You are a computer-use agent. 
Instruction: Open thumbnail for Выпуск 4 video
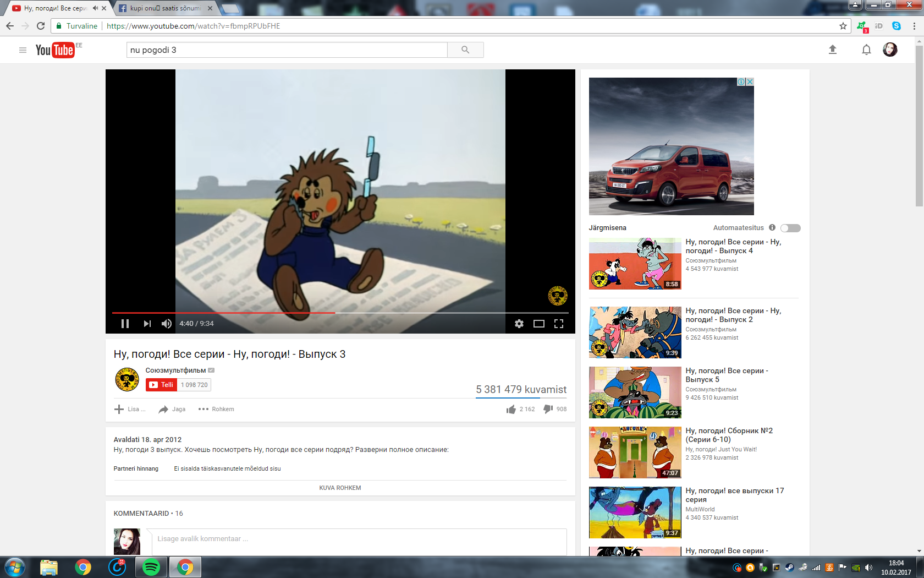coord(635,264)
